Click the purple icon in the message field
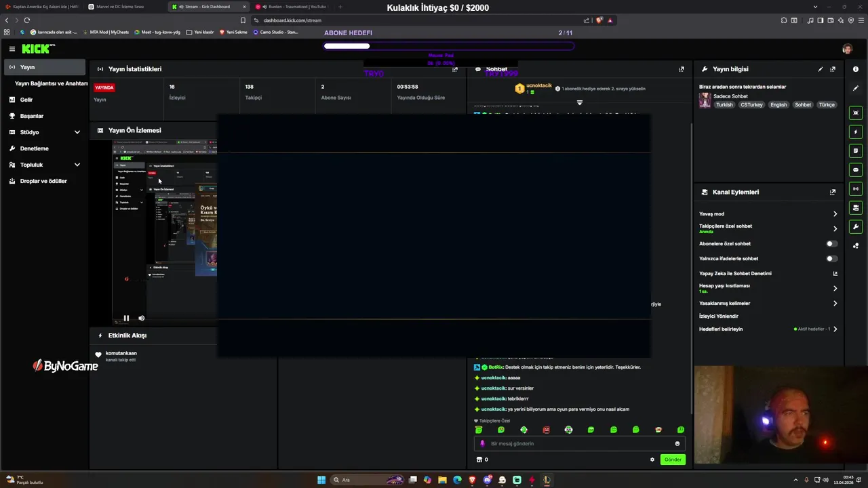The height and width of the screenshot is (488, 868). click(x=483, y=444)
